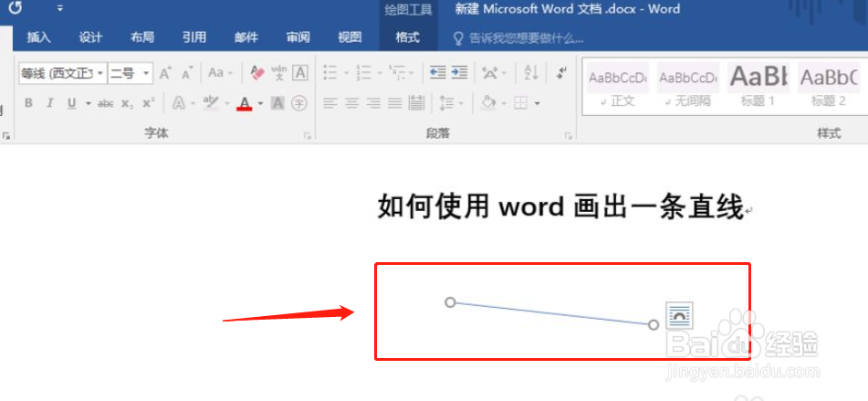Toggle Character Shading on the text

click(277, 103)
